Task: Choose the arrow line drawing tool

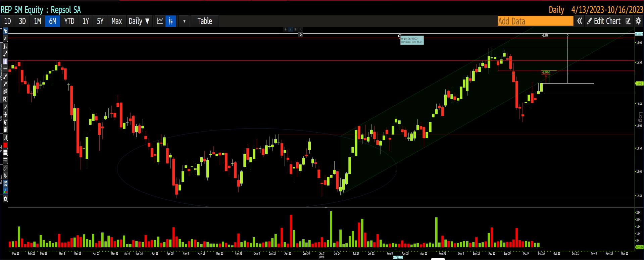Action: (x=5, y=84)
